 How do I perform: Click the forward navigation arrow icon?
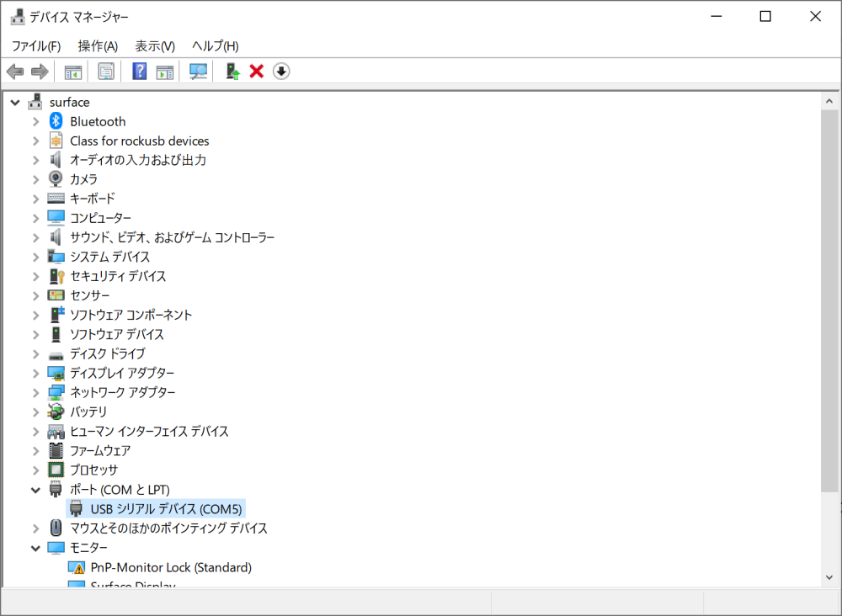(x=39, y=71)
